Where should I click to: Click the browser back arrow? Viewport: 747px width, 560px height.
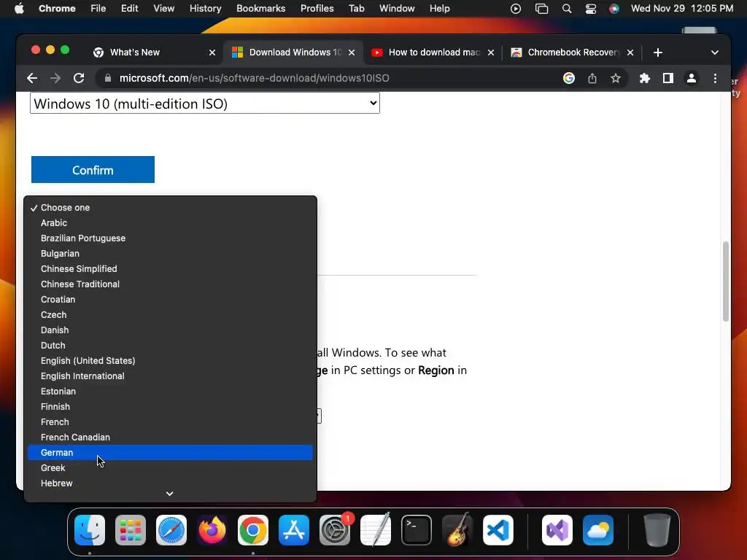coord(32,78)
